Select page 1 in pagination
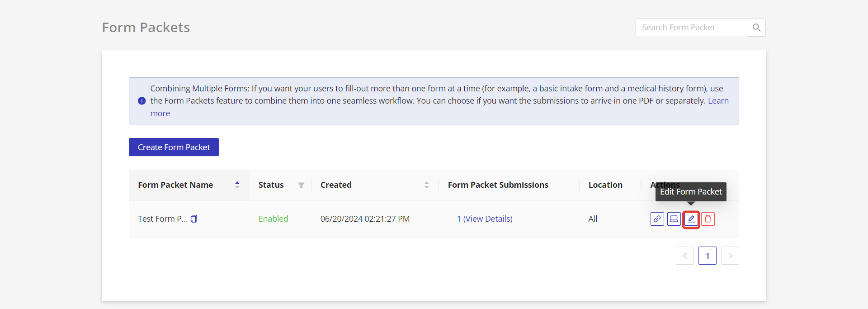Image resolution: width=868 pixels, height=309 pixels. pyautogui.click(x=707, y=256)
